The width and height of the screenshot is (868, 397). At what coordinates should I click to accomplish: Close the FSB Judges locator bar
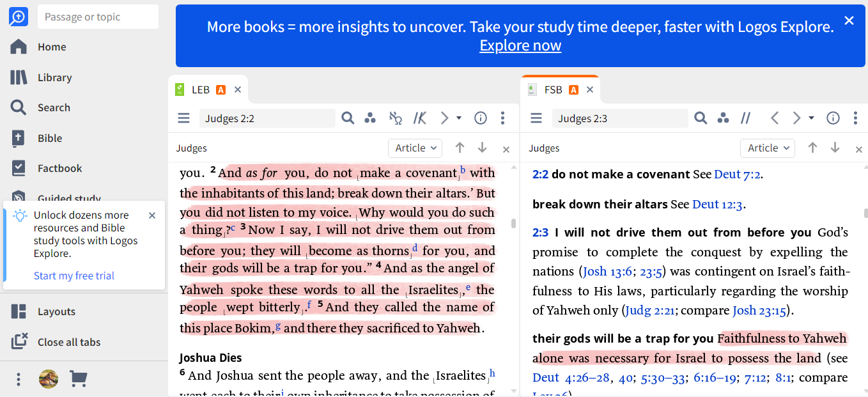(x=859, y=150)
